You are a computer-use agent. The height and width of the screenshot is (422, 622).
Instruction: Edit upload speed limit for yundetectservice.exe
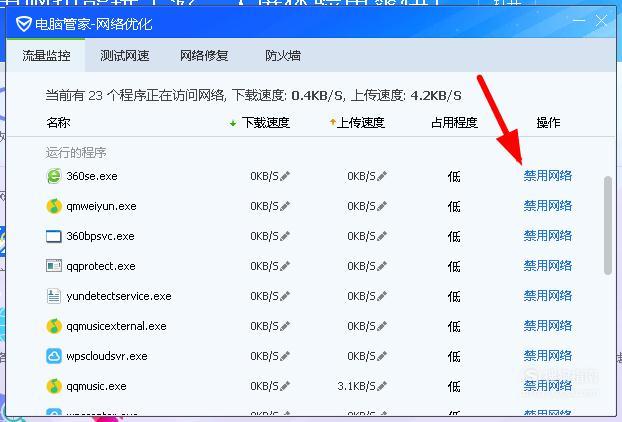(x=382, y=296)
